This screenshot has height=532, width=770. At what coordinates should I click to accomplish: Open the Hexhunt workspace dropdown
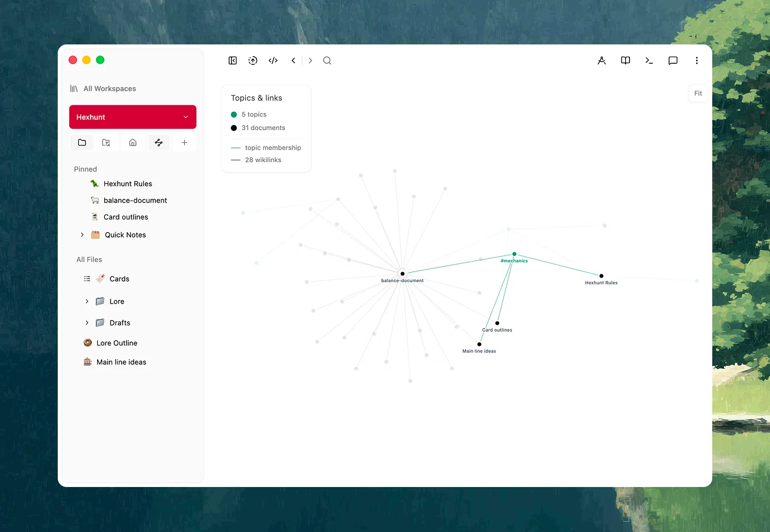133,117
